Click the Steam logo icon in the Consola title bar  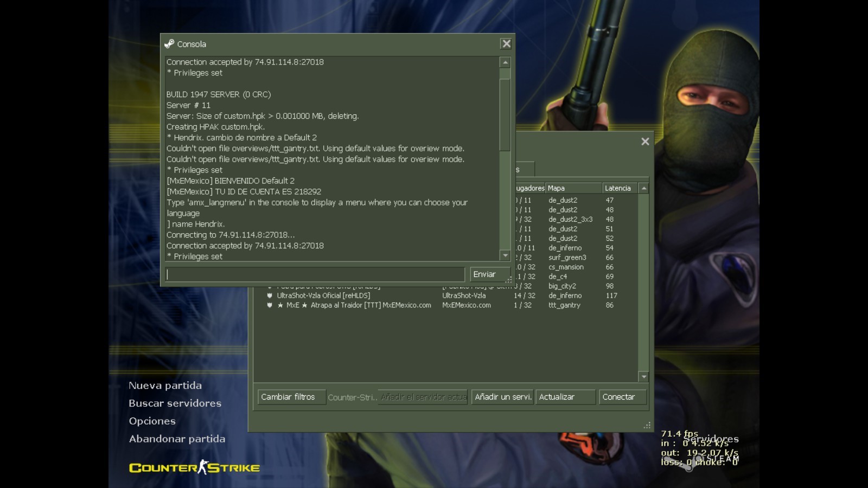click(x=169, y=44)
